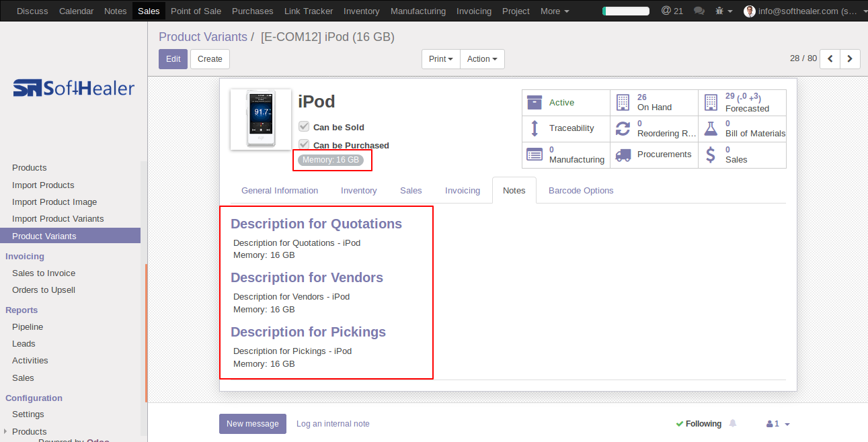The height and width of the screenshot is (442, 868).
Task: Click the Traceability arrows icon
Action: [535, 128]
